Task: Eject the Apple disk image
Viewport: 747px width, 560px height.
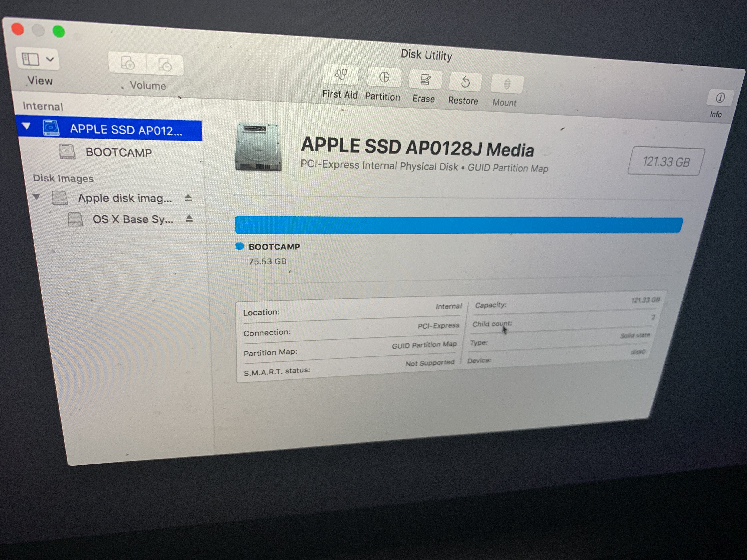Action: (x=188, y=198)
